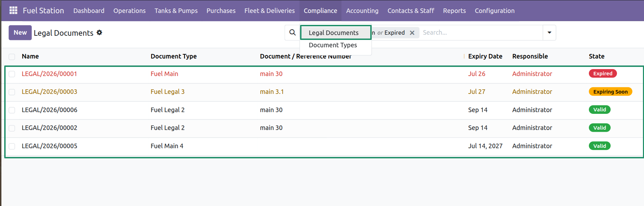Image resolution: width=644 pixels, height=206 pixels.
Task: Click the Fuel Station app title
Action: 44,11
